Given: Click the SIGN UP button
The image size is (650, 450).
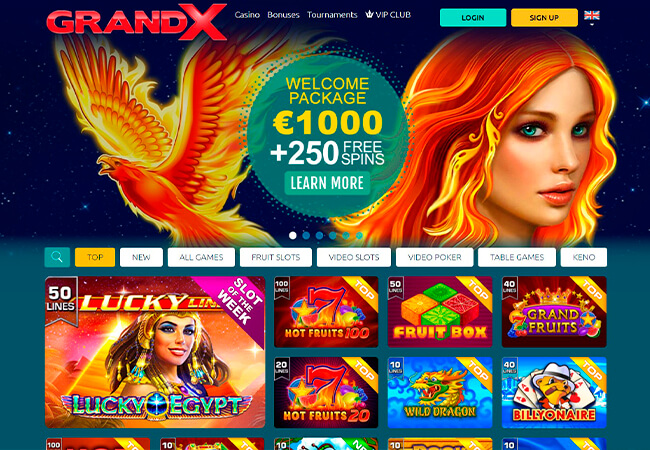Looking at the screenshot, I should coord(544,18).
